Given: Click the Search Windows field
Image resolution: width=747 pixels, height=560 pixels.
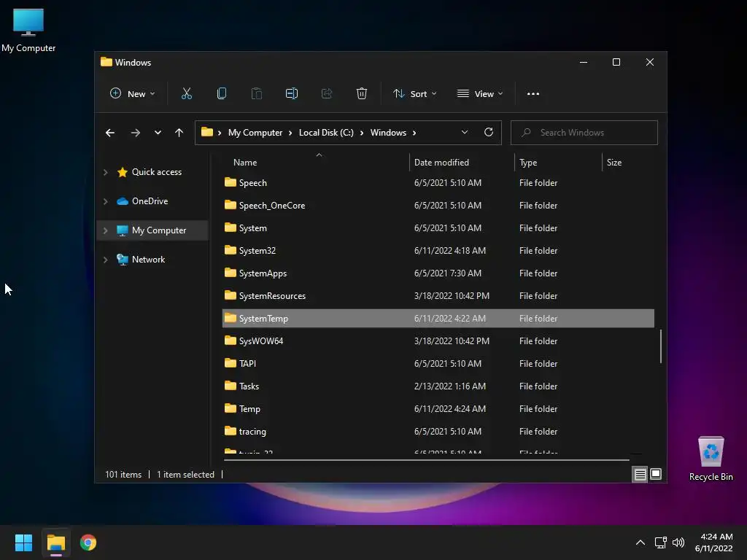Looking at the screenshot, I should coord(584,133).
